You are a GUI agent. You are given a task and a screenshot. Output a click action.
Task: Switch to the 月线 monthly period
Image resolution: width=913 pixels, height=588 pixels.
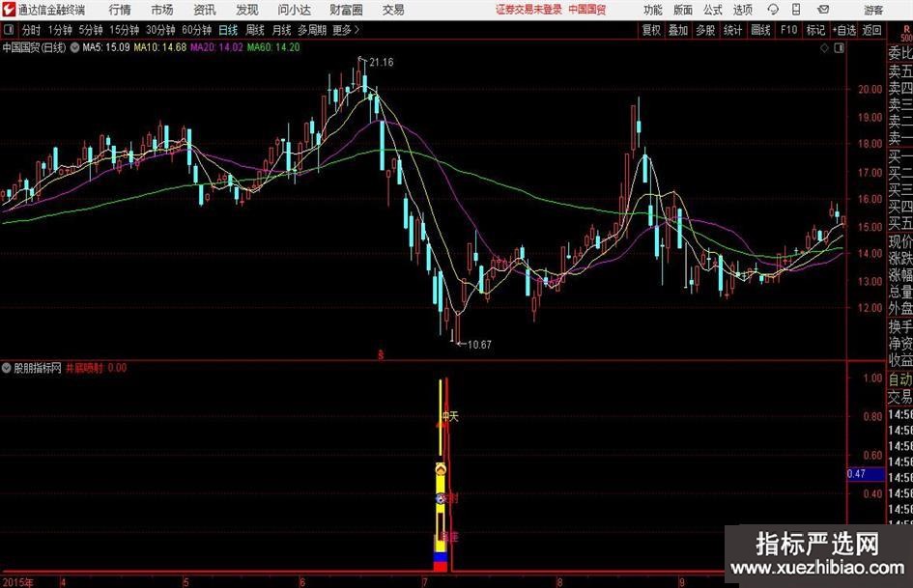tap(282, 30)
